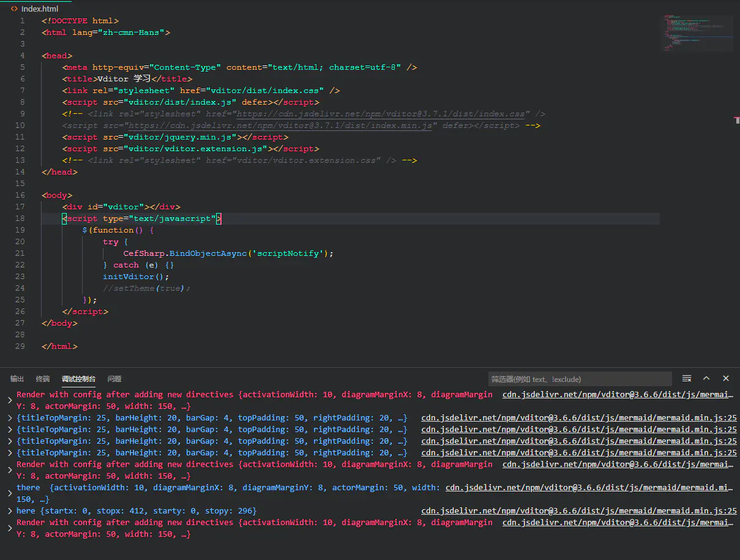Expand the first "Render with config" log entry
The width and height of the screenshot is (740, 560).
[x=9, y=400]
